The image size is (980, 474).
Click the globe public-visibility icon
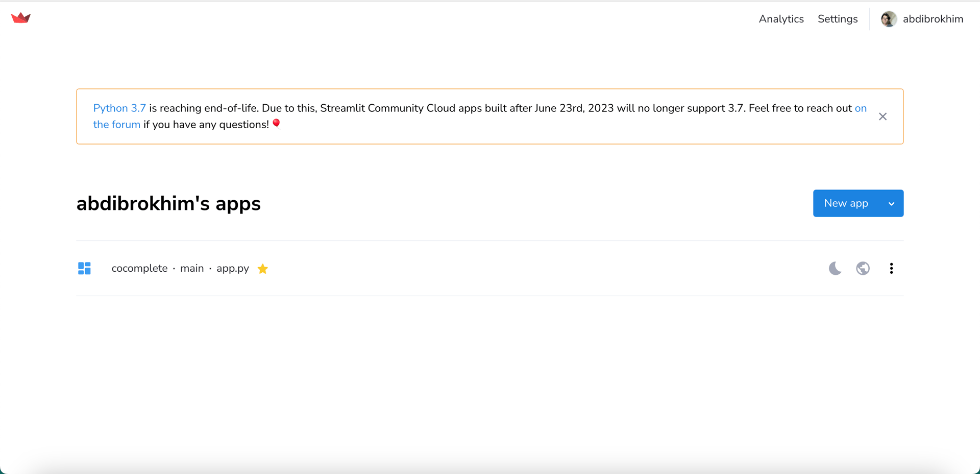[863, 268]
